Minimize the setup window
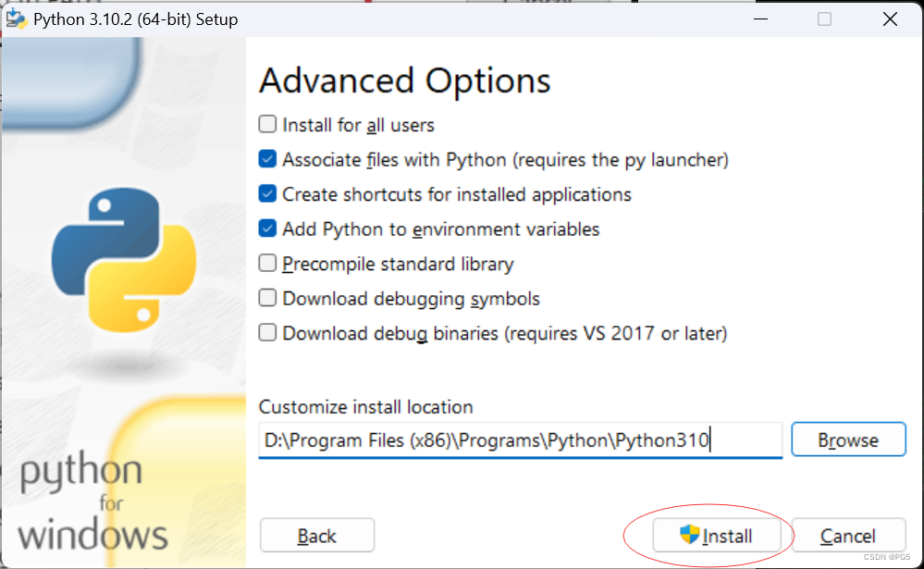 click(760, 19)
